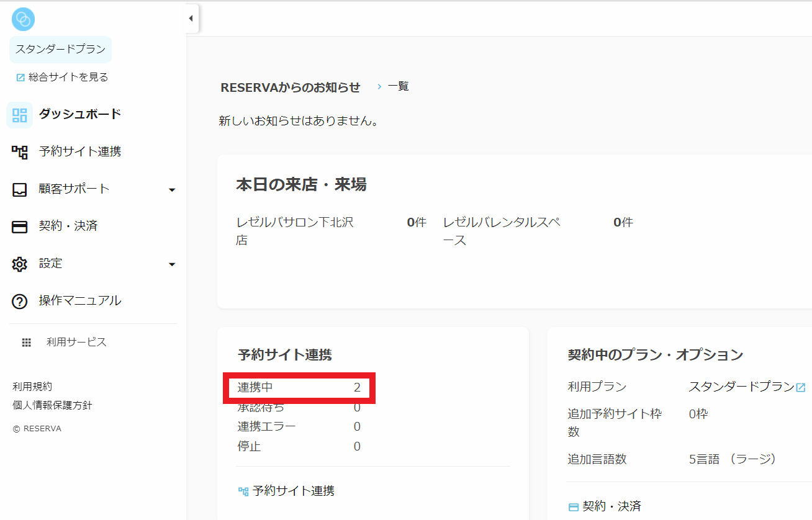Click the 設定 gear icon
This screenshot has width=812, height=520.
pos(20,264)
